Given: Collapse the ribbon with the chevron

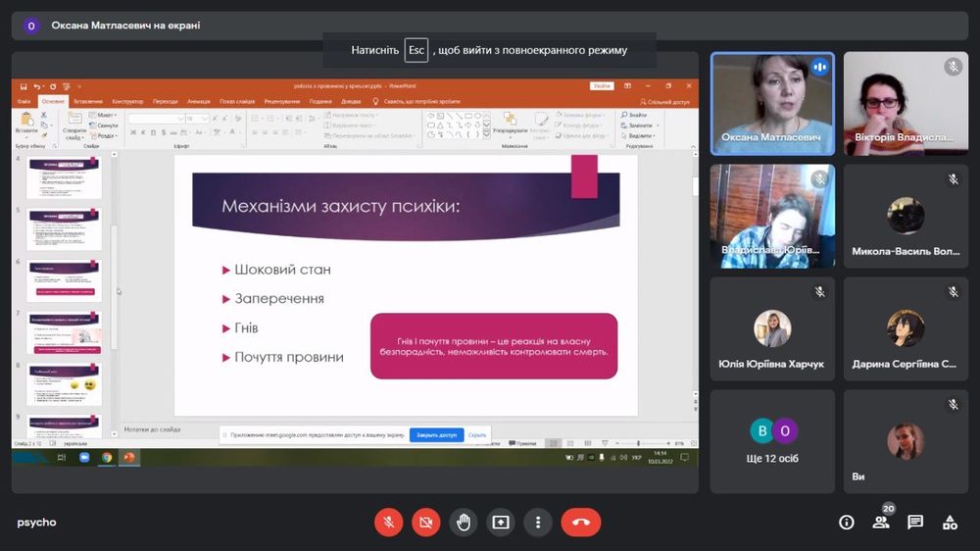Looking at the screenshot, I should tap(693, 147).
